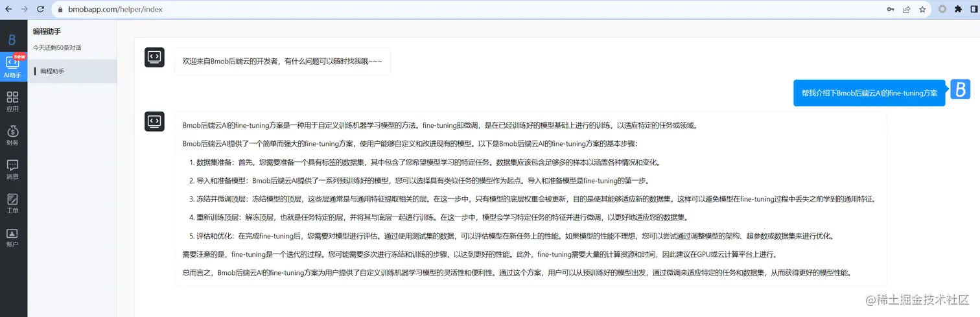
Task: Click assistant avatar beside welcome message
Action: click(x=154, y=57)
